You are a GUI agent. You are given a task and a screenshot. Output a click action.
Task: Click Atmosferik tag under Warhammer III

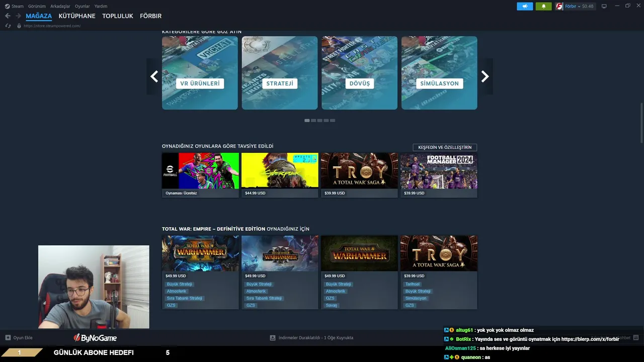(256, 291)
